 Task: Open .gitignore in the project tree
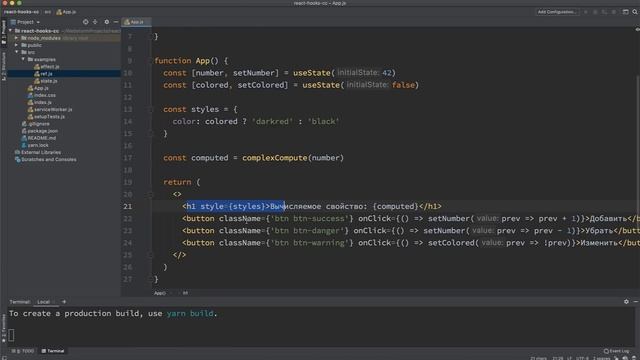[36, 124]
